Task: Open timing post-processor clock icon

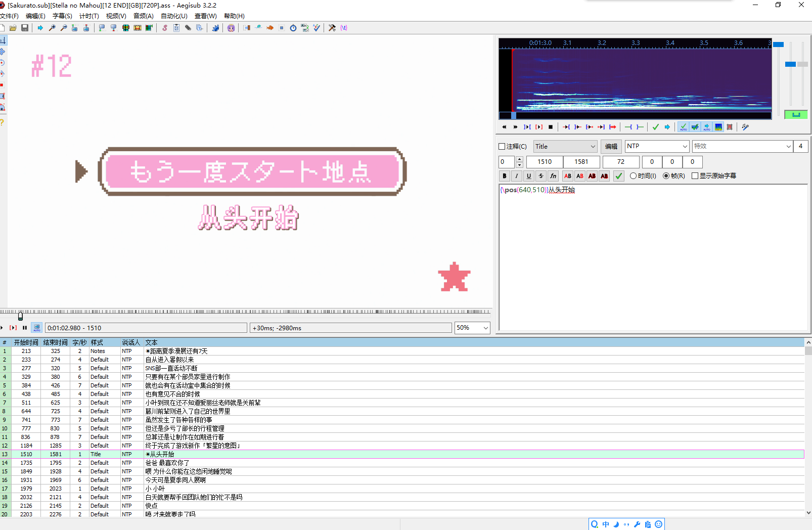Action: point(293,28)
